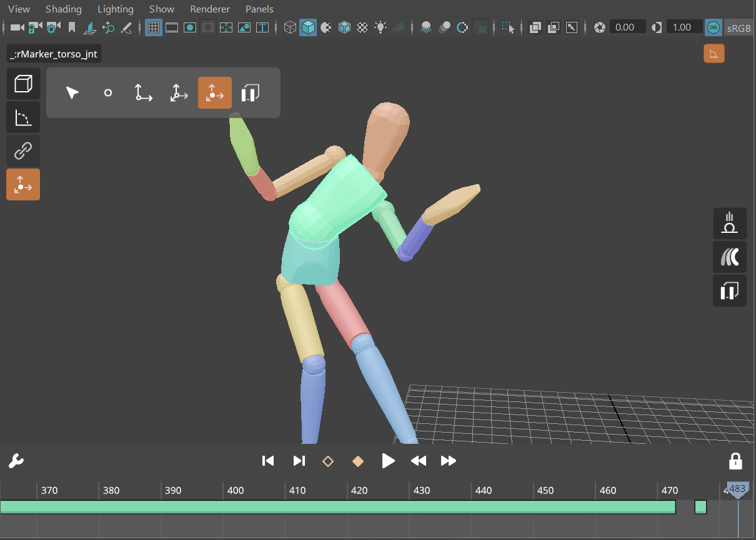The height and width of the screenshot is (540, 756).
Task: Toggle the color management ON button
Action: tap(713, 27)
